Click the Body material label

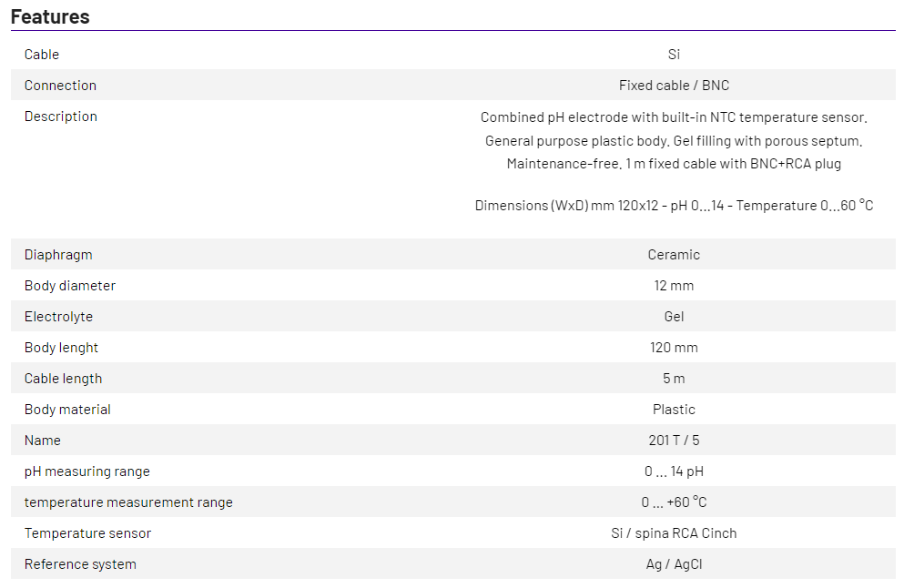pos(67,410)
